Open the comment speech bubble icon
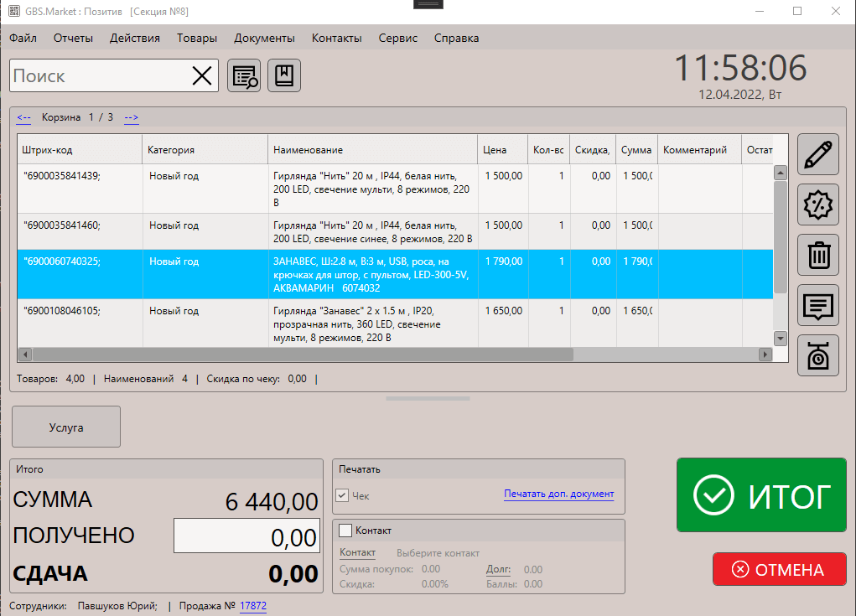This screenshot has height=616, width=856. (817, 305)
